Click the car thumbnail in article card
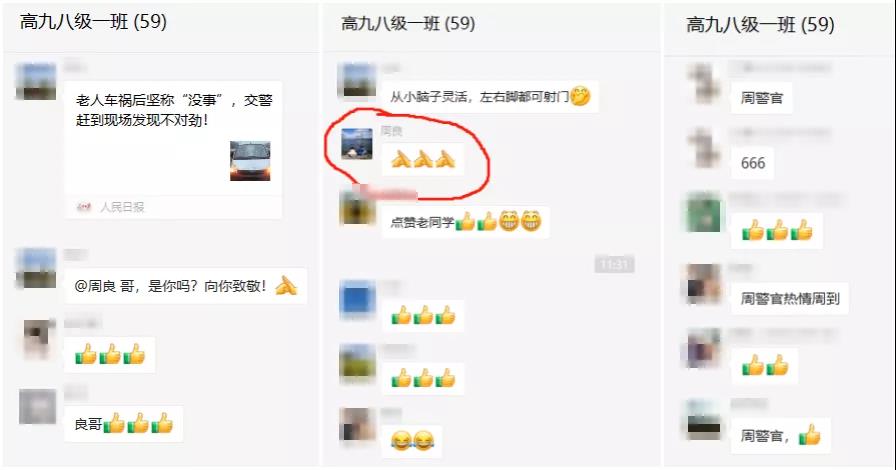896x470 pixels. pos(250,161)
